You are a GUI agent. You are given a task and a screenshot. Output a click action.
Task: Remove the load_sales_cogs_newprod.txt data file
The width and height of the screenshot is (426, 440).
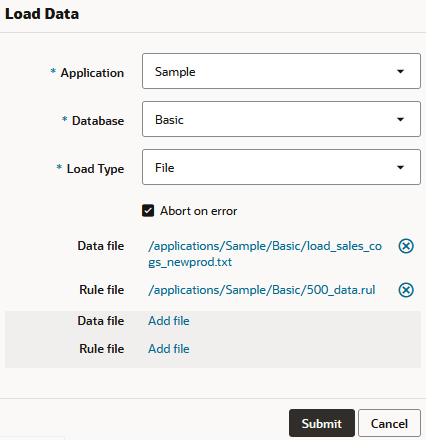pyautogui.click(x=406, y=246)
